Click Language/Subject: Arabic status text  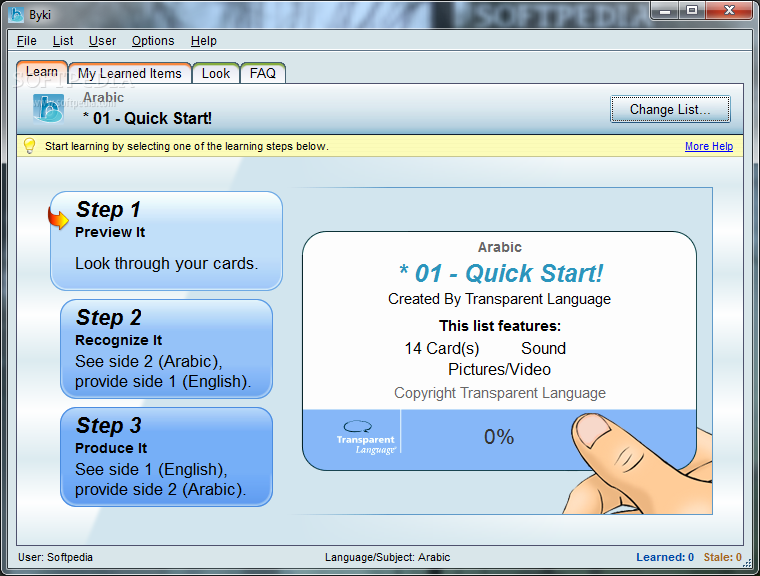point(387,557)
